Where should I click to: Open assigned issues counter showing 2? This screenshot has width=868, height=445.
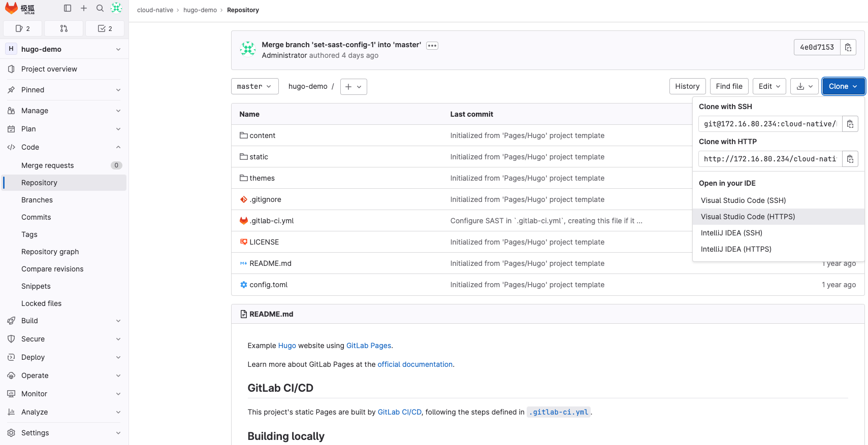pos(23,28)
